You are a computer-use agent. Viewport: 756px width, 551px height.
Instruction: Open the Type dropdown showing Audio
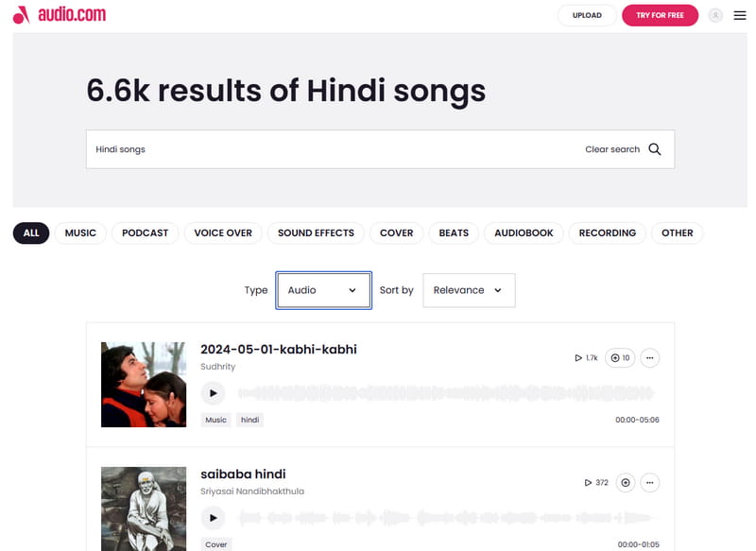point(323,290)
